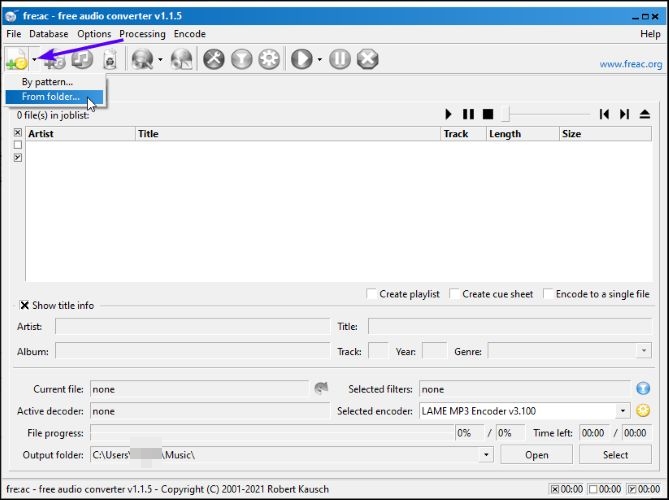Click the select-none empty box icon
The height and width of the screenshot is (500, 669).
(17, 145)
